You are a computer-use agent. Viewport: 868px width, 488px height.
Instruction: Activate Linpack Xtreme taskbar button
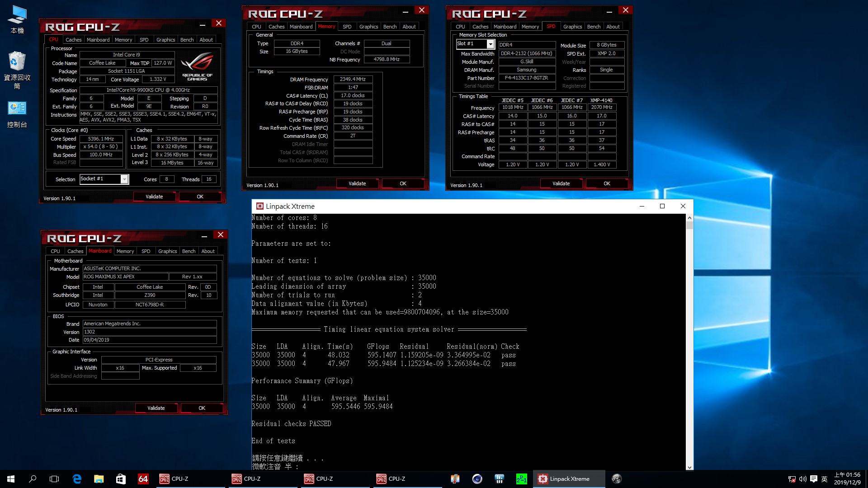pos(569,479)
